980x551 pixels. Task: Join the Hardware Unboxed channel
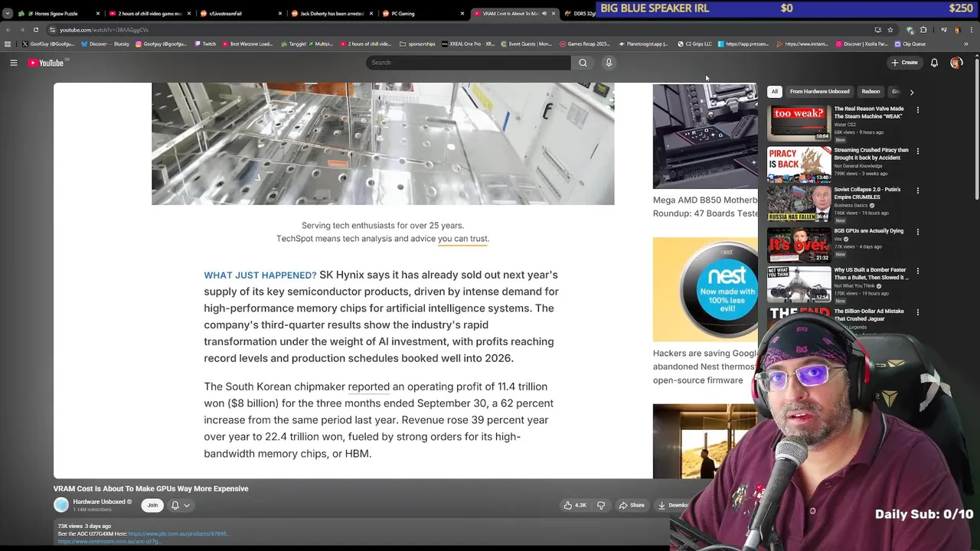pyautogui.click(x=152, y=505)
